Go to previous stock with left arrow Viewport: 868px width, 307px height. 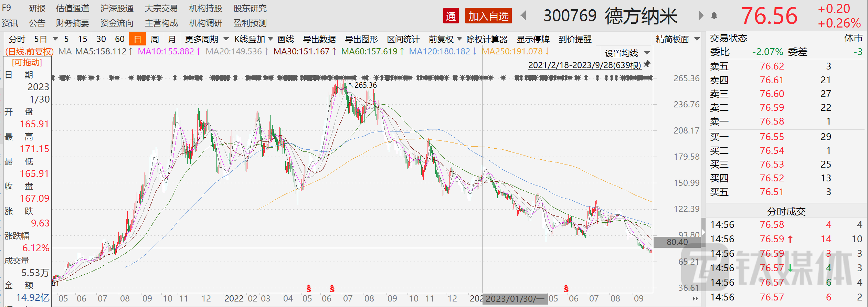(524, 15)
